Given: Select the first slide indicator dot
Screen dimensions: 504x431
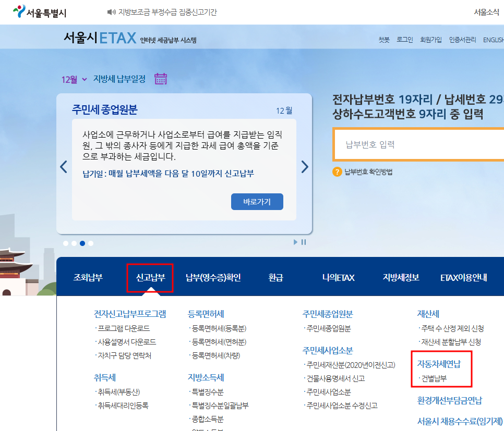Looking at the screenshot, I should click(x=66, y=243).
